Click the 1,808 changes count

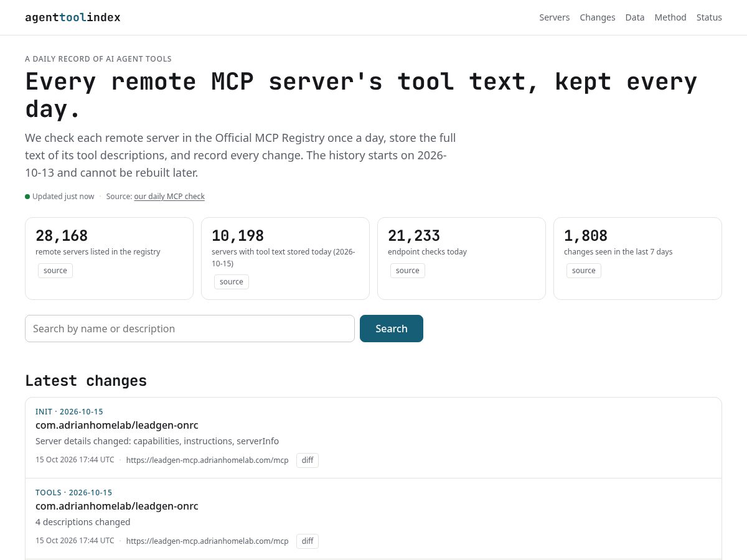(586, 236)
